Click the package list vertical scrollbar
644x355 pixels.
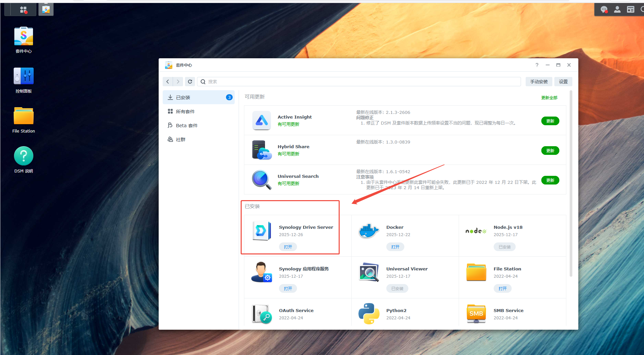[571, 183]
